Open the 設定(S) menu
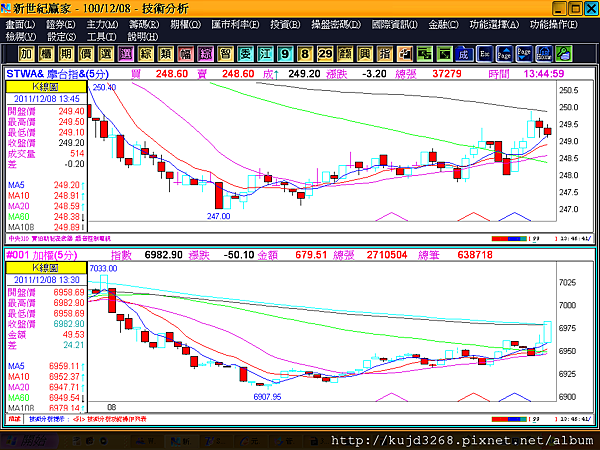This screenshot has width=600, height=450. tap(61, 37)
